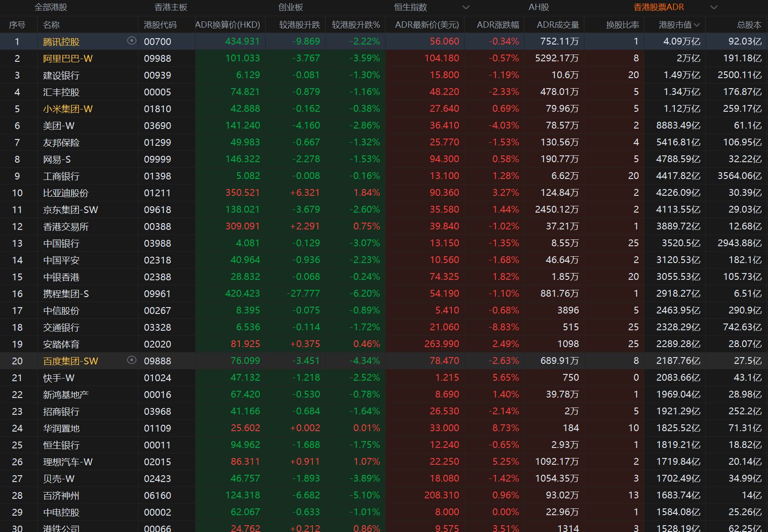Click the 华润置地 stock name
Image resolution: width=768 pixels, height=532 pixels.
pos(61,428)
